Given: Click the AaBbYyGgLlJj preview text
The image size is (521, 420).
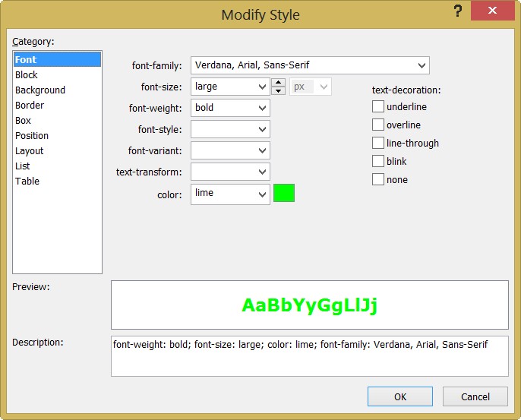Looking at the screenshot, I should 309,305.
